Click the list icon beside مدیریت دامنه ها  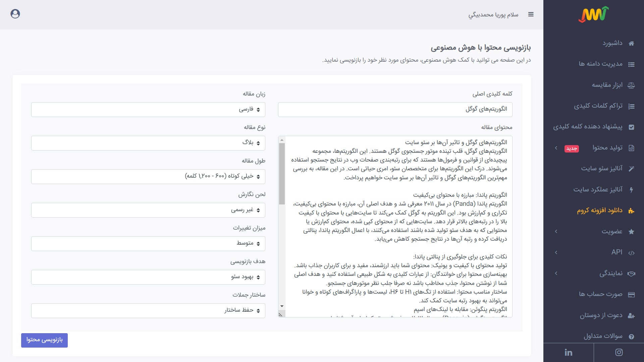point(631,64)
